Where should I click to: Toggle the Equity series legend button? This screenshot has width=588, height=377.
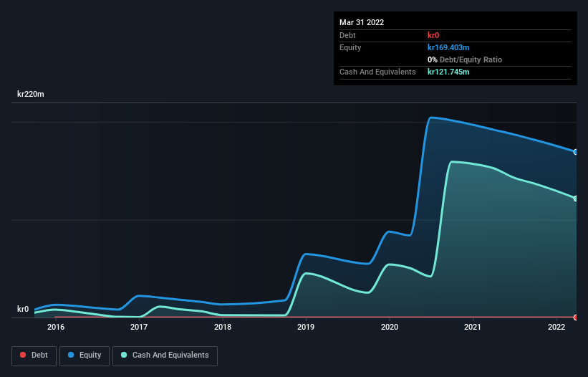[85, 355]
